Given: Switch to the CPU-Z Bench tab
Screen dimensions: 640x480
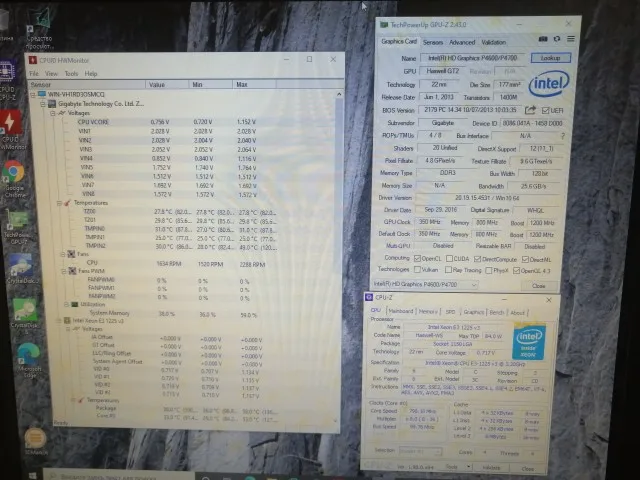Looking at the screenshot, I should (x=497, y=313).
